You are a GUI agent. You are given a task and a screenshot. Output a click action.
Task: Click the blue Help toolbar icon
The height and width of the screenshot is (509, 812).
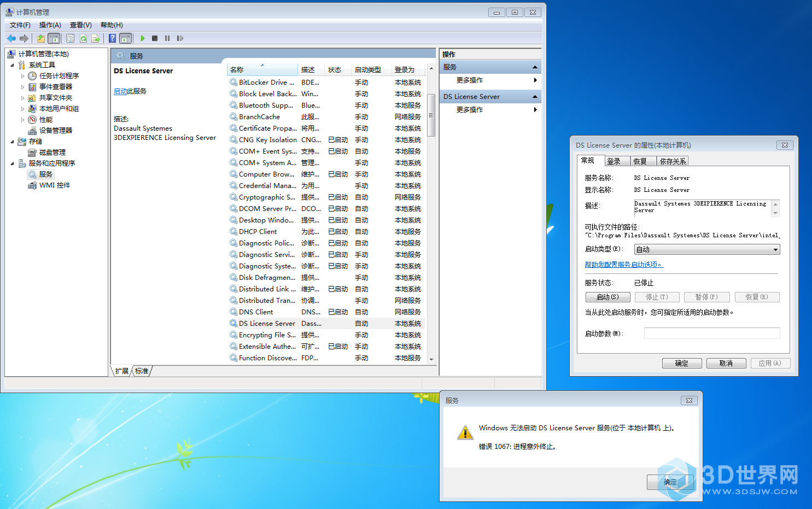pyautogui.click(x=112, y=38)
